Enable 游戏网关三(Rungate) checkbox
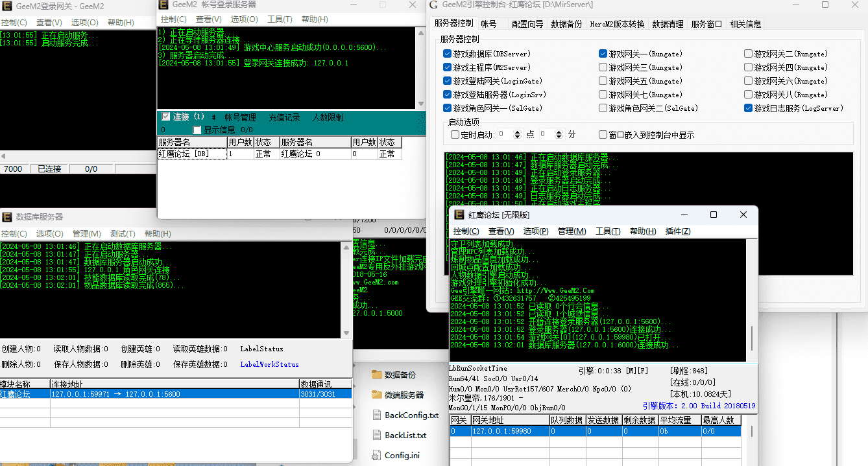 point(603,67)
